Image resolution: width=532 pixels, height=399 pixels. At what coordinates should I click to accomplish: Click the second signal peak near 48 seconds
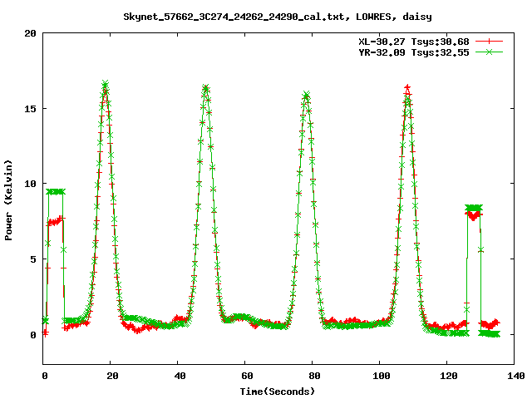coord(205,88)
